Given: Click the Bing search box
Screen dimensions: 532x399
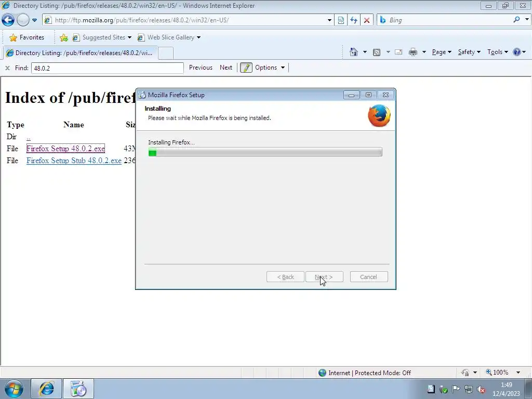Looking at the screenshot, I should pyautogui.click(x=445, y=20).
